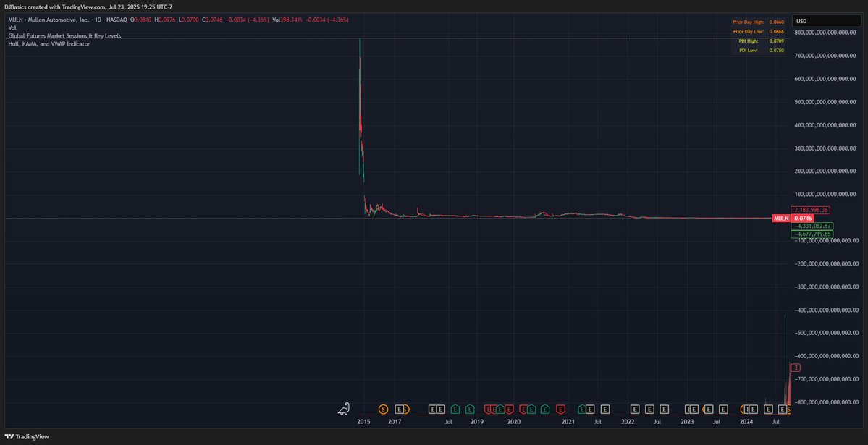Image resolution: width=868 pixels, height=445 pixels.
Task: Click the Global Futures Market Sessions & Key Levels legend
Action: [x=64, y=35]
